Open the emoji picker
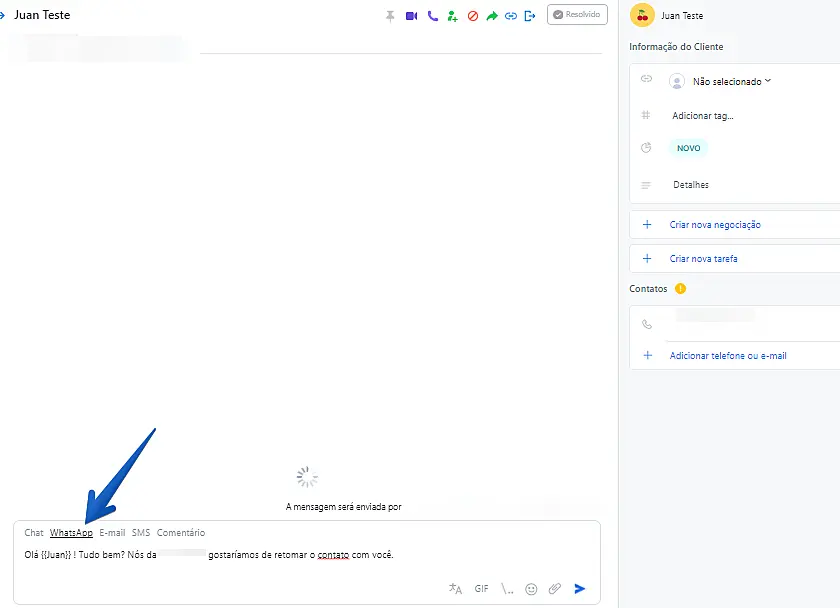Viewport: 840px width, 608px height. pyautogui.click(x=531, y=589)
